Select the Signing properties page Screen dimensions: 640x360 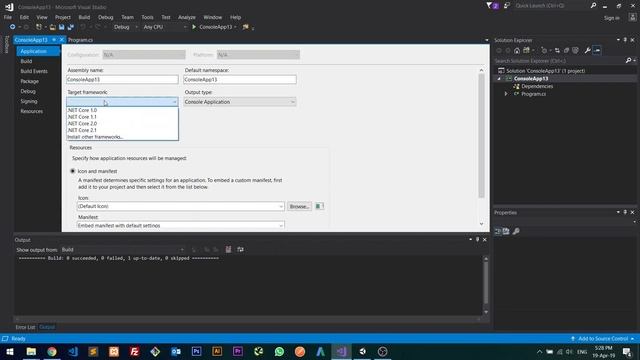pos(29,101)
